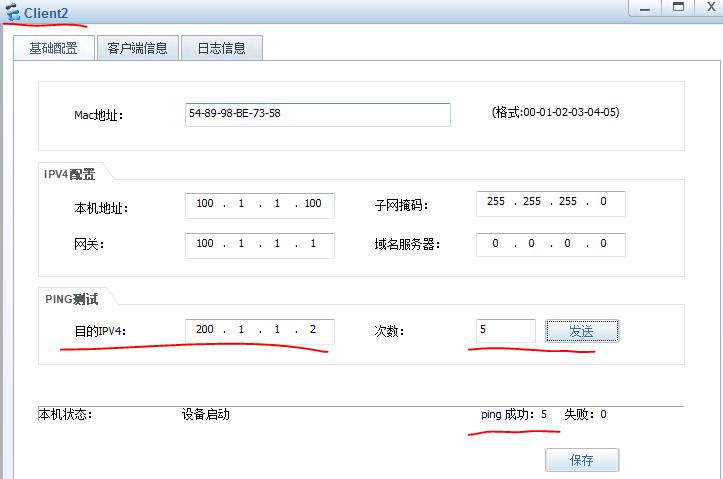The height and width of the screenshot is (479, 723).
Task: Click first octet of 目的IPV4 field
Action: [205, 331]
